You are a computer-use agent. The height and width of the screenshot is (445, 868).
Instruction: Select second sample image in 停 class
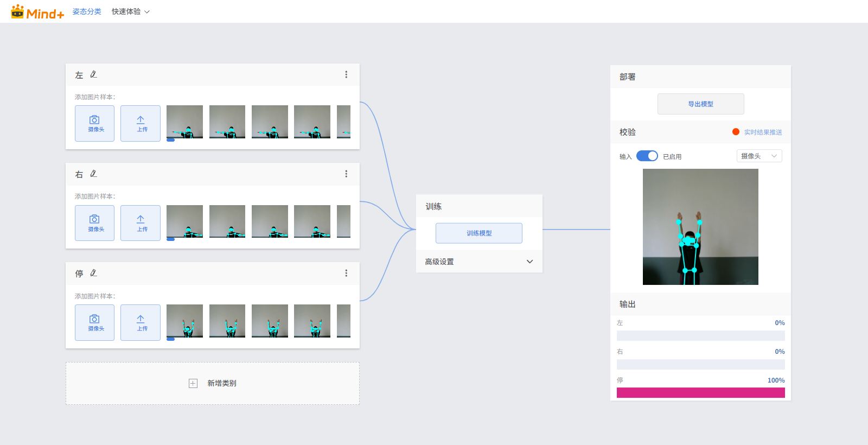pos(227,321)
